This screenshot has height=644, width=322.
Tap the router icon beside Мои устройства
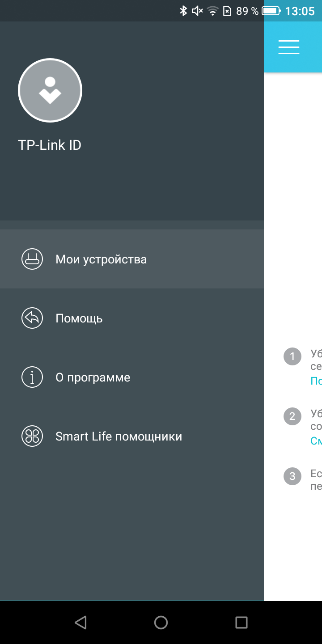[x=32, y=259]
